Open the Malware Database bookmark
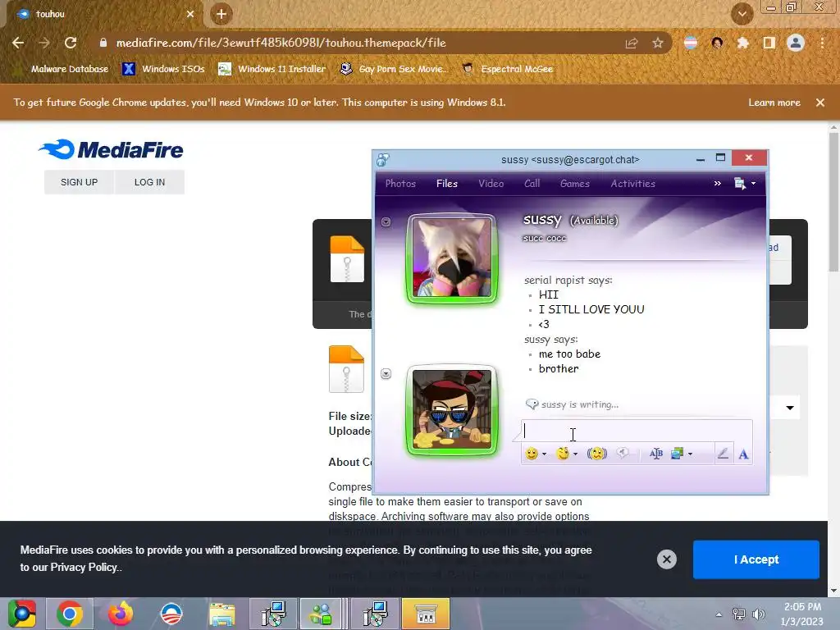 click(x=63, y=69)
